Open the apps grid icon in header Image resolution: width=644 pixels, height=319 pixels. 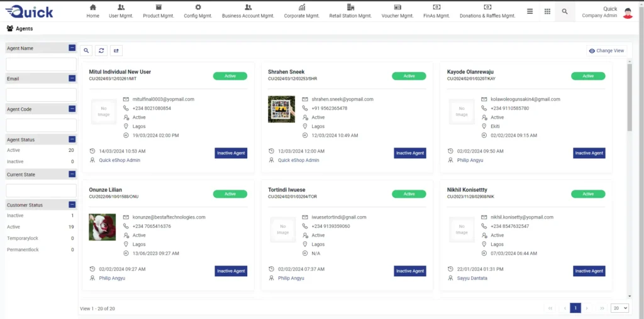(x=547, y=11)
